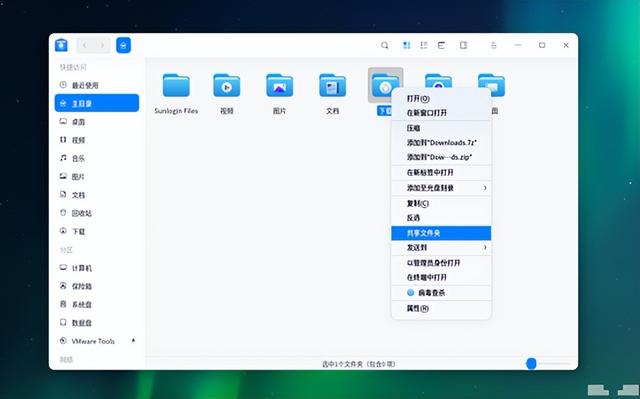640x399 pixels.
Task: Click the highlighted 下载 folder icon
Action: click(x=385, y=85)
